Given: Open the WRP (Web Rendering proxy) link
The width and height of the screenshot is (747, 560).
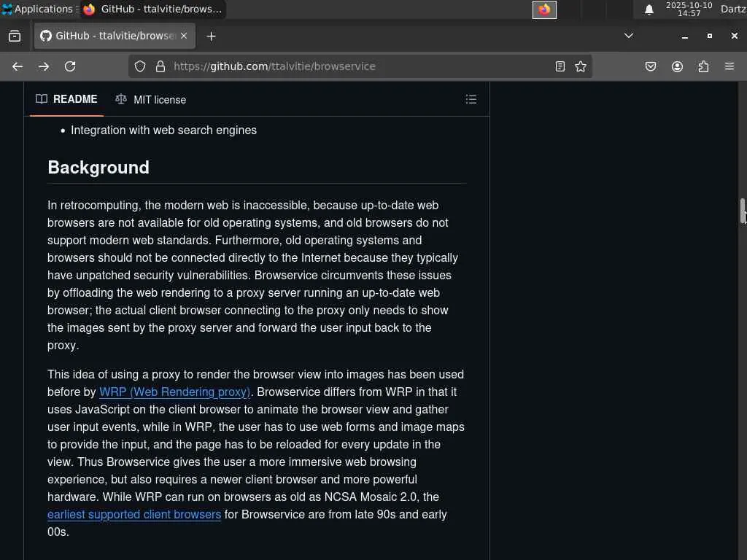Looking at the screenshot, I should [x=174, y=392].
